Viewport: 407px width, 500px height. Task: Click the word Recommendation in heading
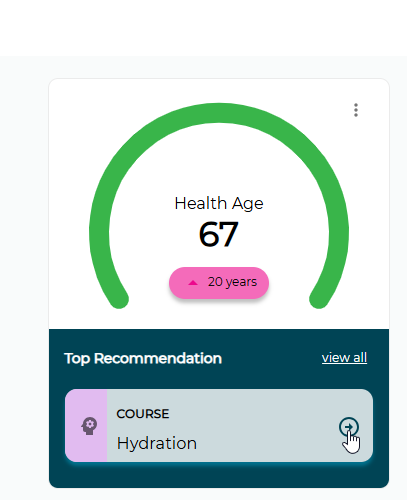coord(158,358)
